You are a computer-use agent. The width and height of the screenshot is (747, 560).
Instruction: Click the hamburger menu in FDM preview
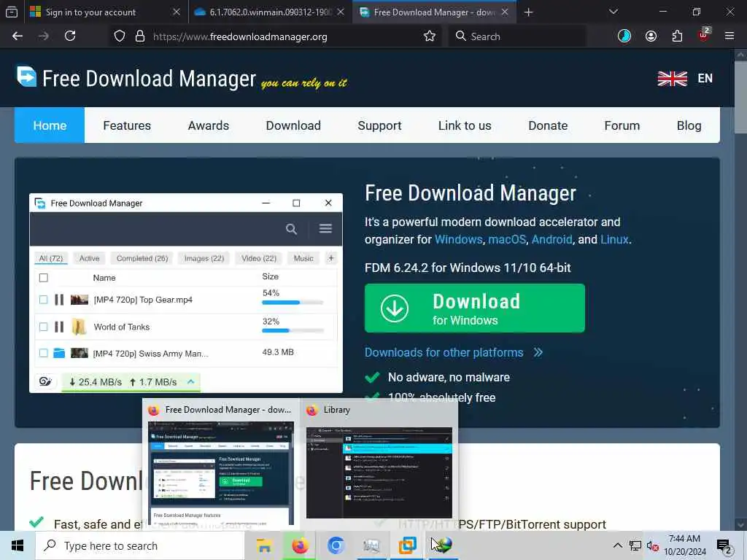(326, 228)
